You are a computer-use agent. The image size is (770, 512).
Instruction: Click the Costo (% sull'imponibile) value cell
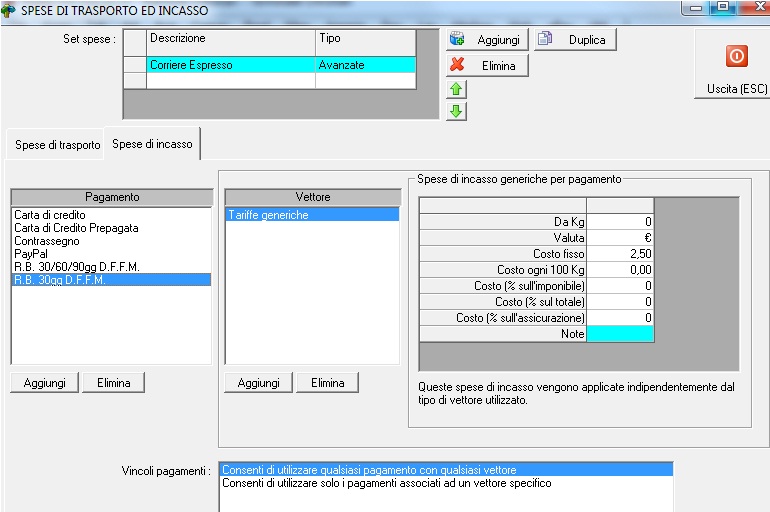point(620,286)
